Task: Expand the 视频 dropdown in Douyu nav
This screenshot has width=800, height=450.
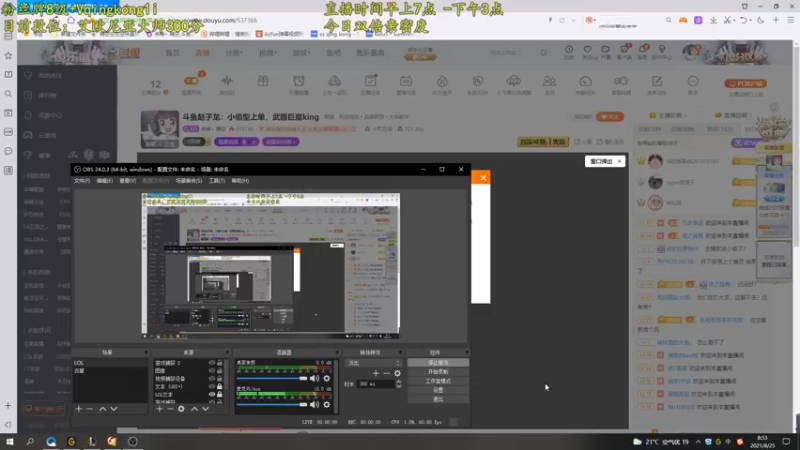Action: click(267, 53)
